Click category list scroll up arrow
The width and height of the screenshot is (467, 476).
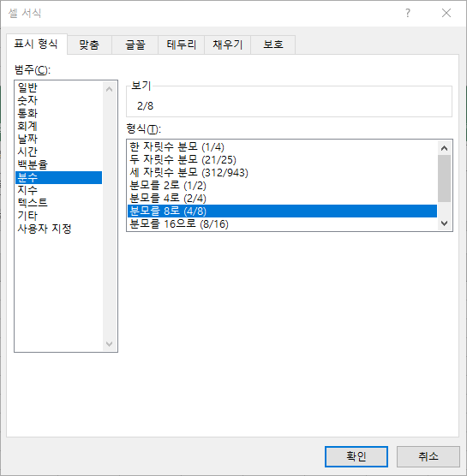click(110, 89)
